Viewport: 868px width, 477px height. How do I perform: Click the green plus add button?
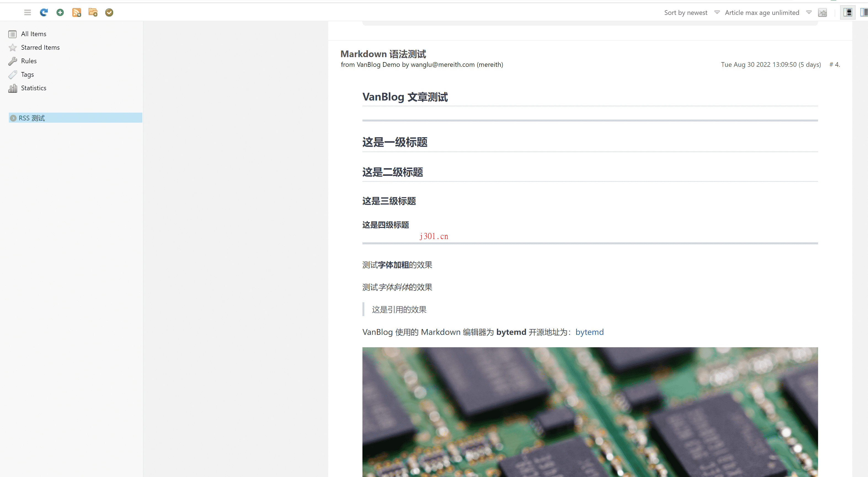point(60,12)
